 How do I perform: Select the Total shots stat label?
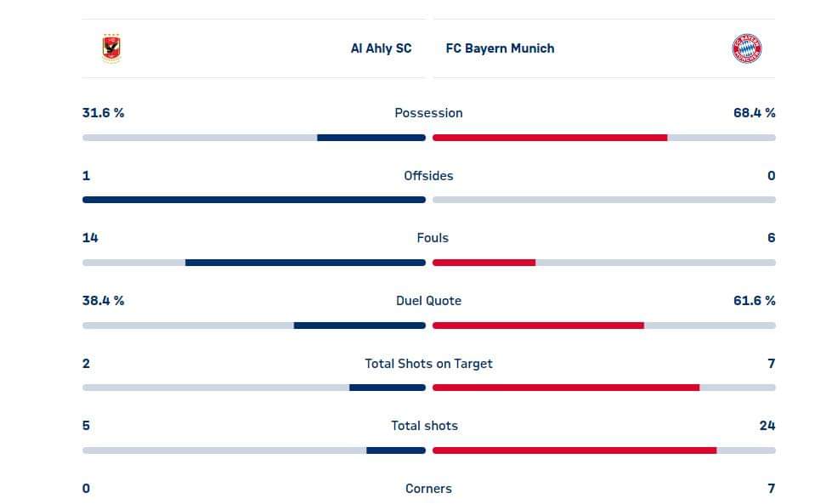click(424, 426)
